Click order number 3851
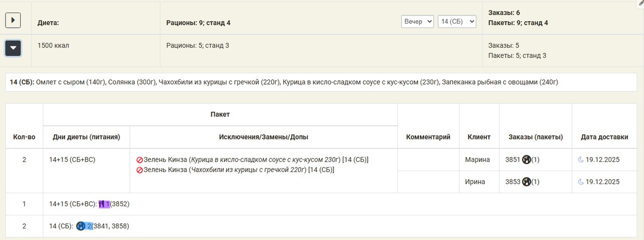This screenshot has height=240, width=644. pos(513,160)
